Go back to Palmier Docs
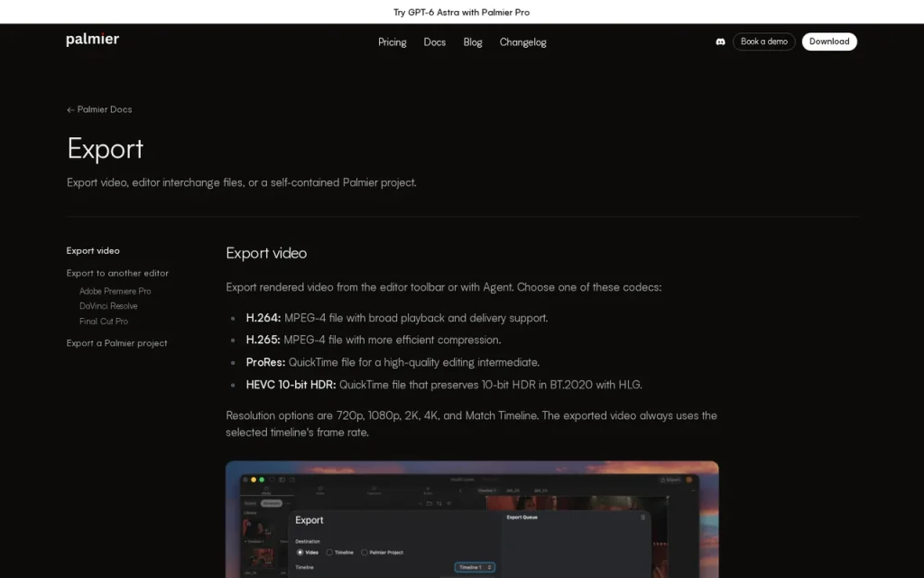The height and width of the screenshot is (578, 924). 99,109
